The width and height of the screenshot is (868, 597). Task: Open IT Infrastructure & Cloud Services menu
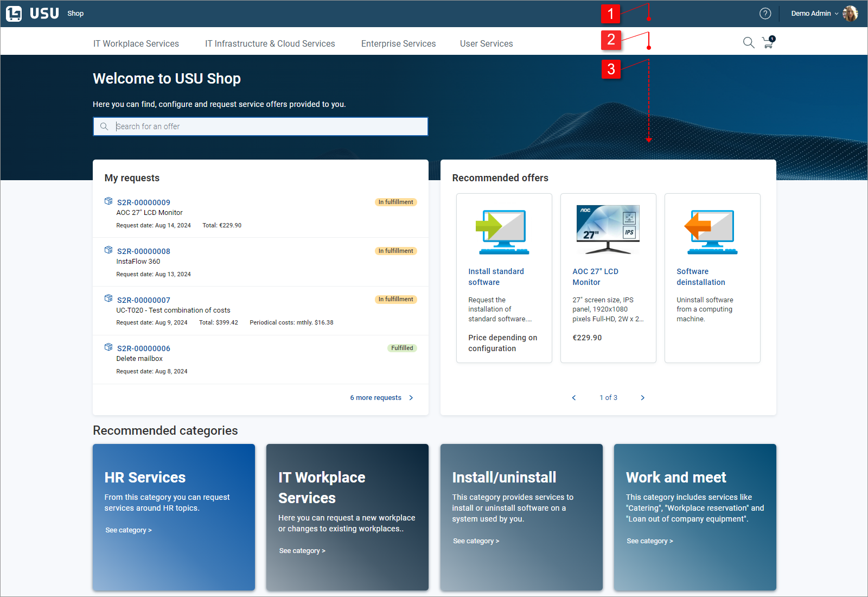(x=270, y=43)
